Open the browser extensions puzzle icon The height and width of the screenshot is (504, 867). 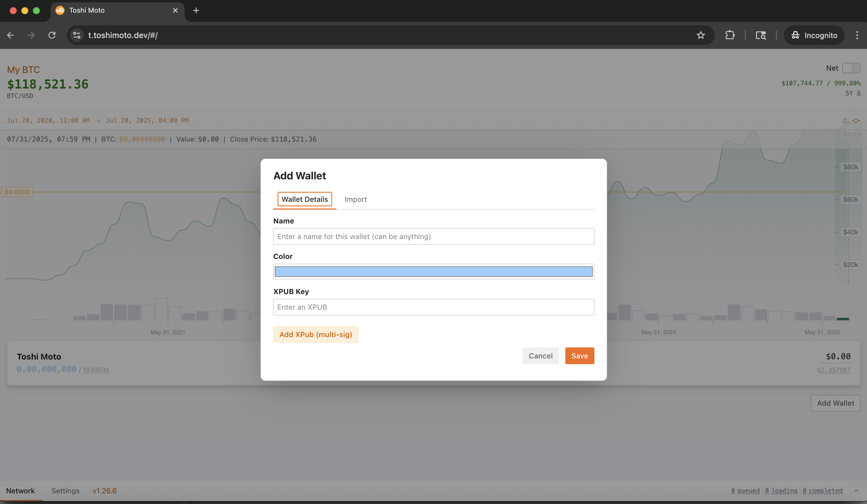point(730,35)
